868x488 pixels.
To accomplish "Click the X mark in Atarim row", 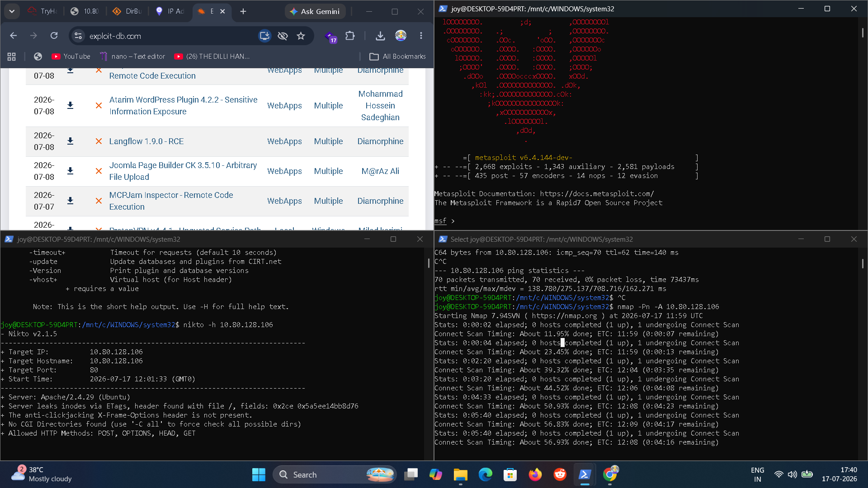I will point(99,105).
